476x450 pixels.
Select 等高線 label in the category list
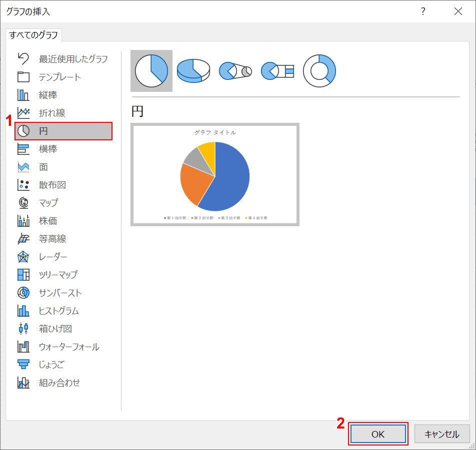pos(52,239)
